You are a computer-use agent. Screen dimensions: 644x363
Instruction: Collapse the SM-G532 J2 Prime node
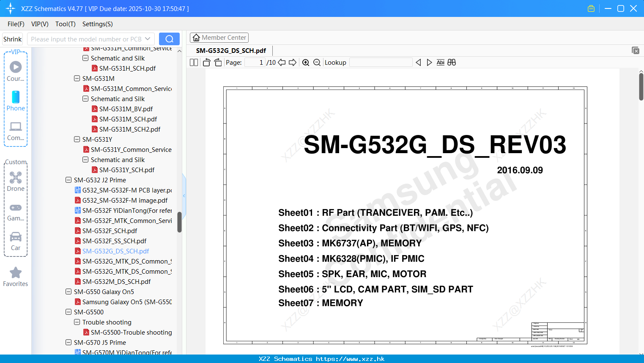[x=69, y=180]
